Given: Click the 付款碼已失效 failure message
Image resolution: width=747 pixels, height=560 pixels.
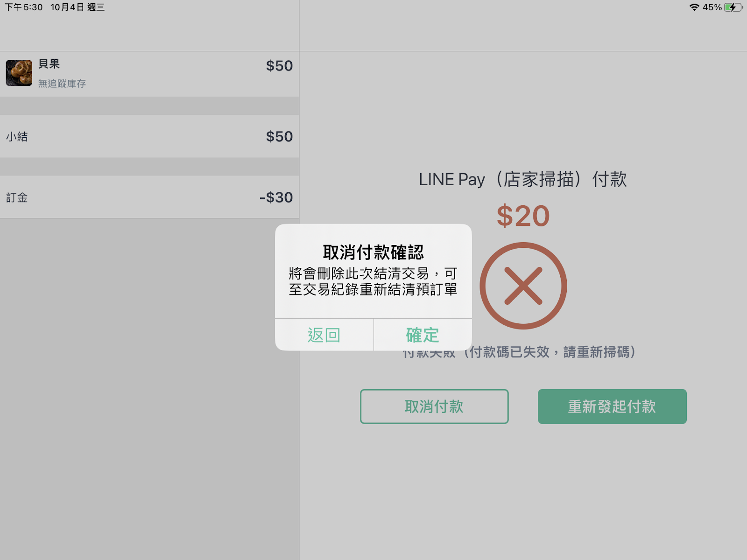Looking at the screenshot, I should coord(519,352).
